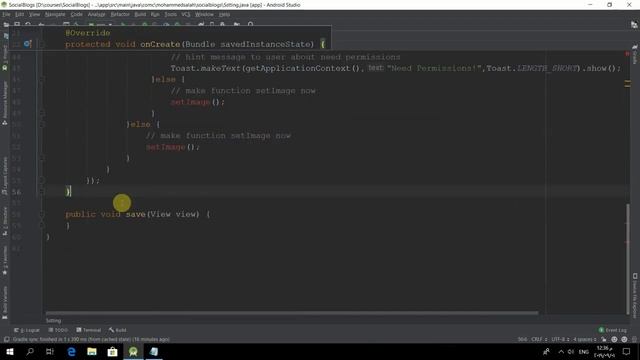640x360 pixels.
Task: Click the editor horizontal scrollbar
Action: (292, 313)
